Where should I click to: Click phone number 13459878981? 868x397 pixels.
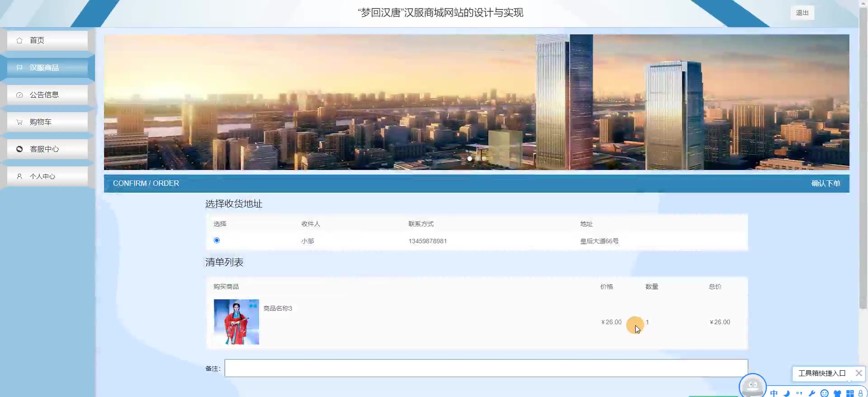(x=428, y=241)
